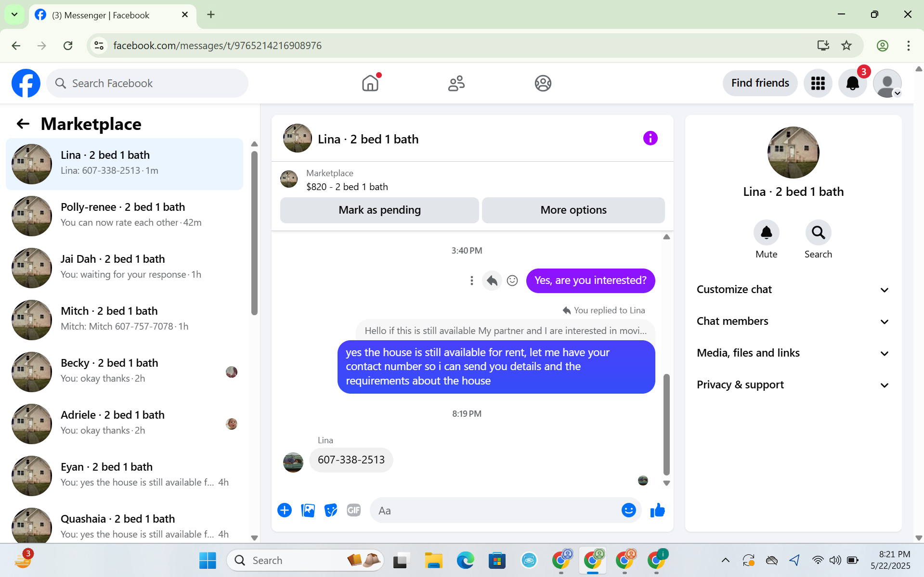Choose a GIF in the composer

(354, 510)
